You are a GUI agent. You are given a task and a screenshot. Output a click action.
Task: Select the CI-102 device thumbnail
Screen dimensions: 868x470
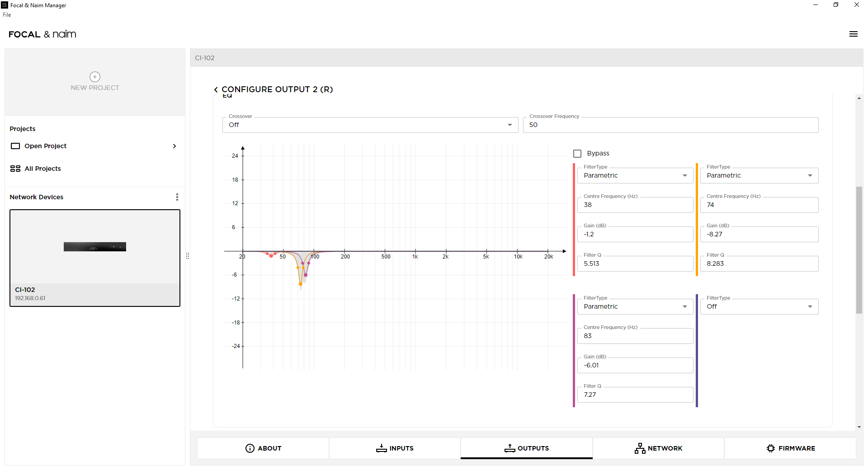(95, 247)
